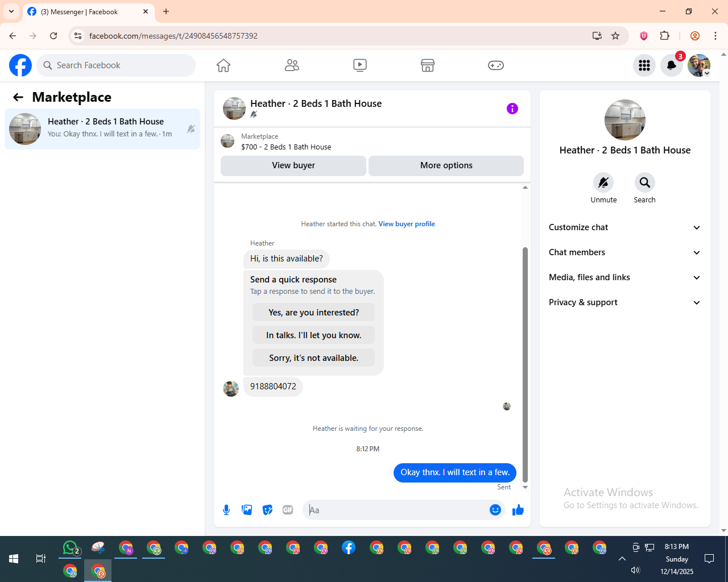Viewport: 728px width, 582px height.
Task: Click the site information icon in address bar
Action: 78,36
